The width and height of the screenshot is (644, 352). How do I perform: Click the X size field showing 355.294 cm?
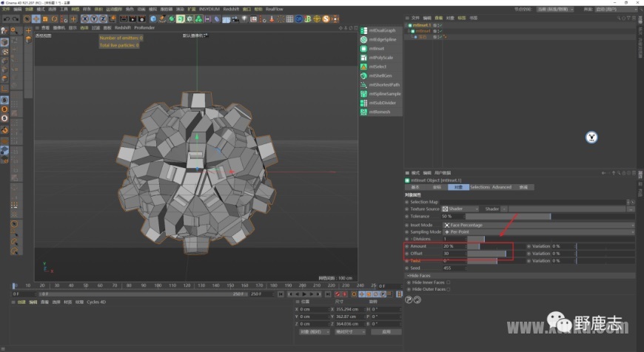(x=349, y=309)
